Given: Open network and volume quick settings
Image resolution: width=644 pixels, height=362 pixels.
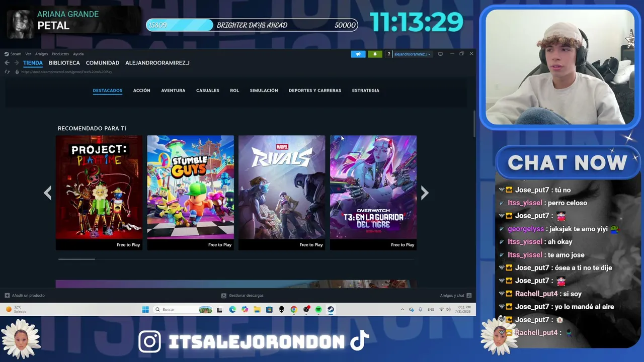Looking at the screenshot, I should tap(445, 310).
